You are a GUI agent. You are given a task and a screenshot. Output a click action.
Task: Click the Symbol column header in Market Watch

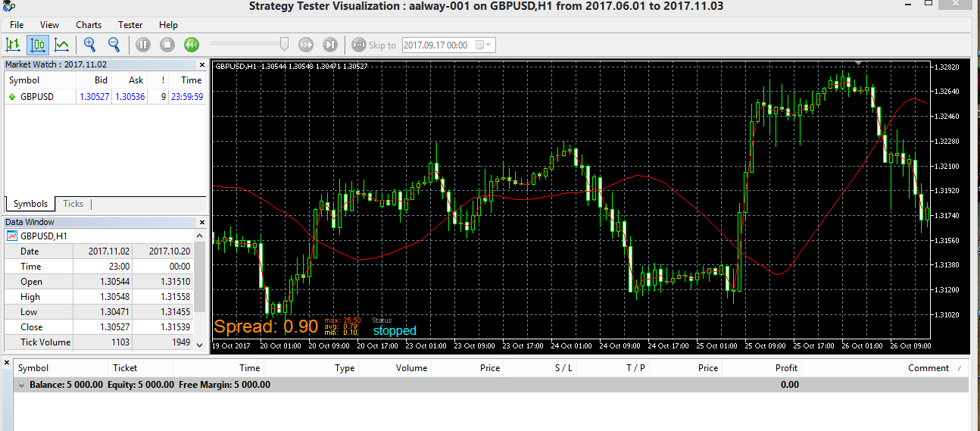[x=24, y=80]
